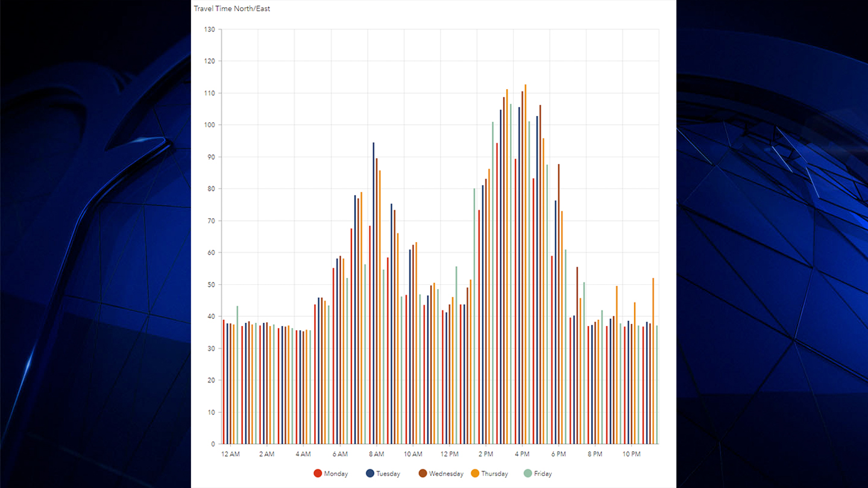Select the green Friday bar at 12 AM

237,374
